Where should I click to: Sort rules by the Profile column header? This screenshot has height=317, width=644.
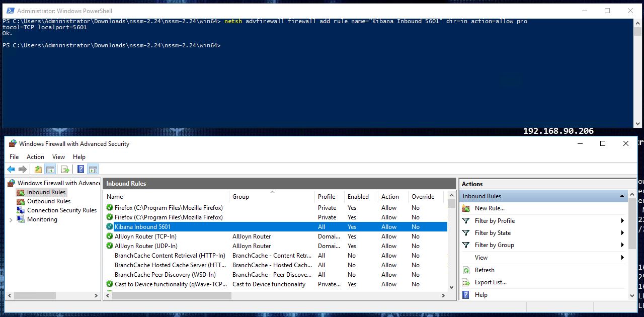[x=330, y=197]
